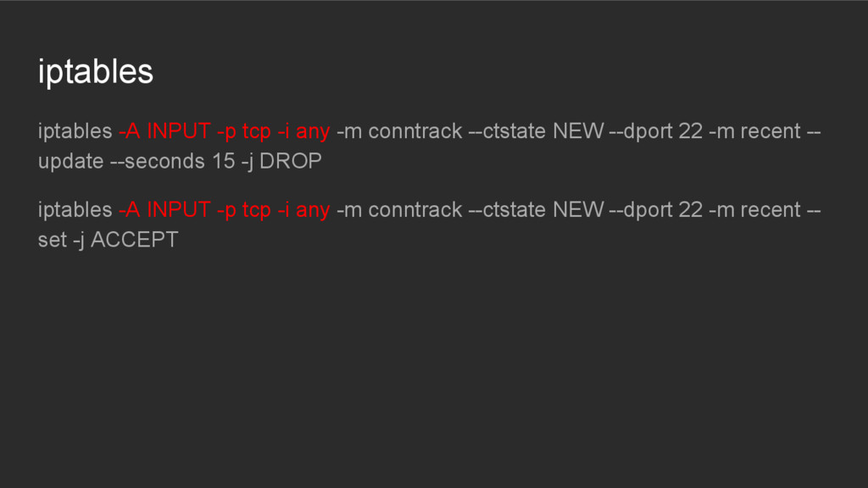Click the word "set" in second command
The image size is (868, 488).
click(52, 240)
